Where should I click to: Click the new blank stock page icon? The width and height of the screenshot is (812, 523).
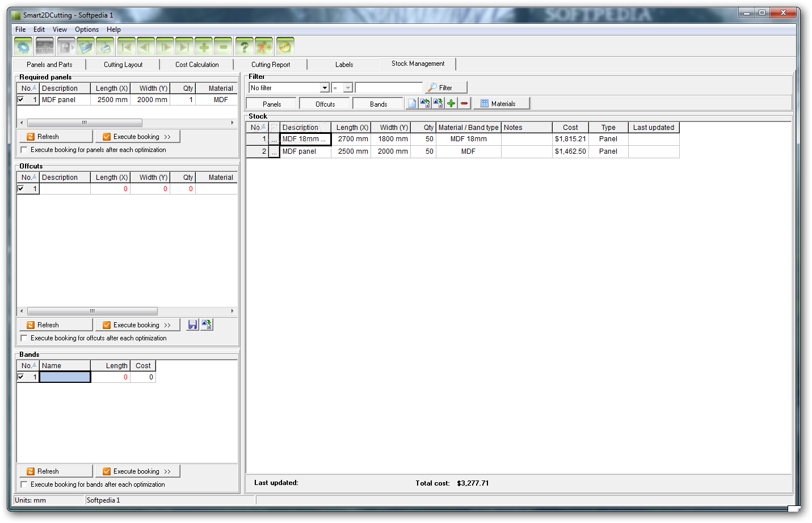tap(412, 103)
